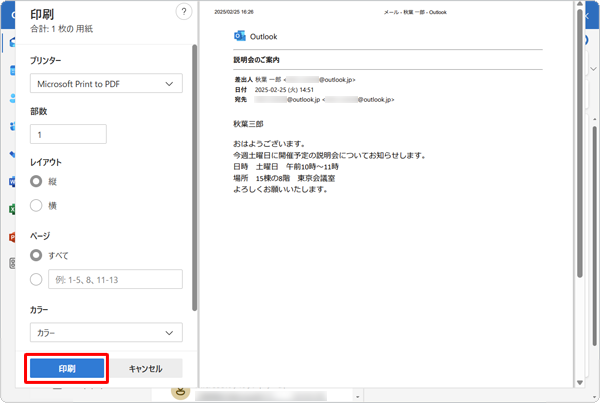Click the 秋葉三郎 greeting line in preview
This screenshot has width=600, height=403.
(248, 124)
